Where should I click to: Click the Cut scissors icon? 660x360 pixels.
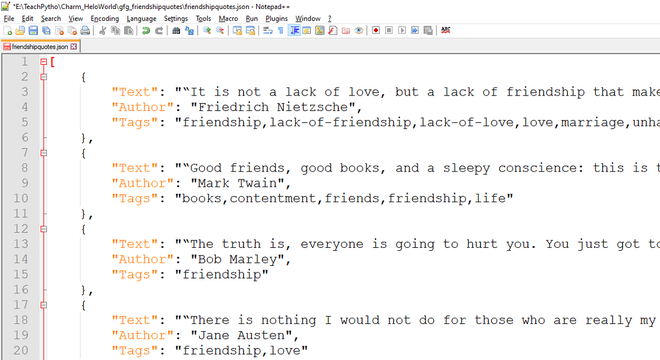102,30
